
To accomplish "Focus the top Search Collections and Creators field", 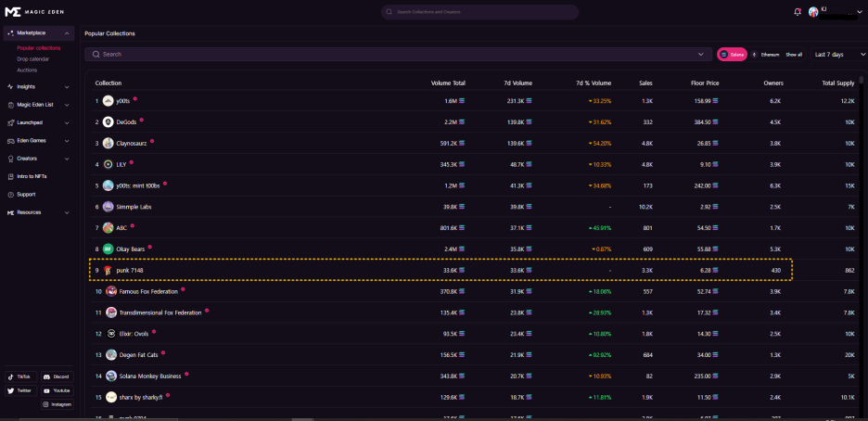I will (480, 12).
